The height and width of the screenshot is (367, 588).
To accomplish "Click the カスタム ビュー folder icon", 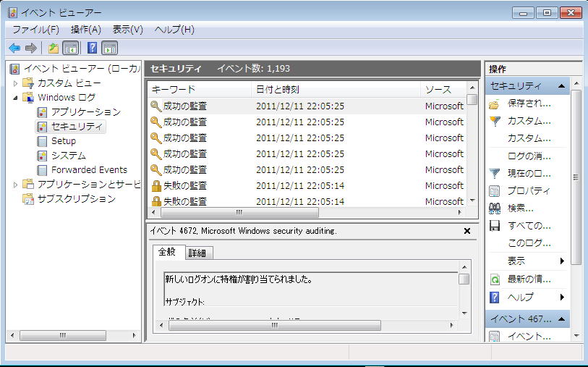I will (28, 83).
